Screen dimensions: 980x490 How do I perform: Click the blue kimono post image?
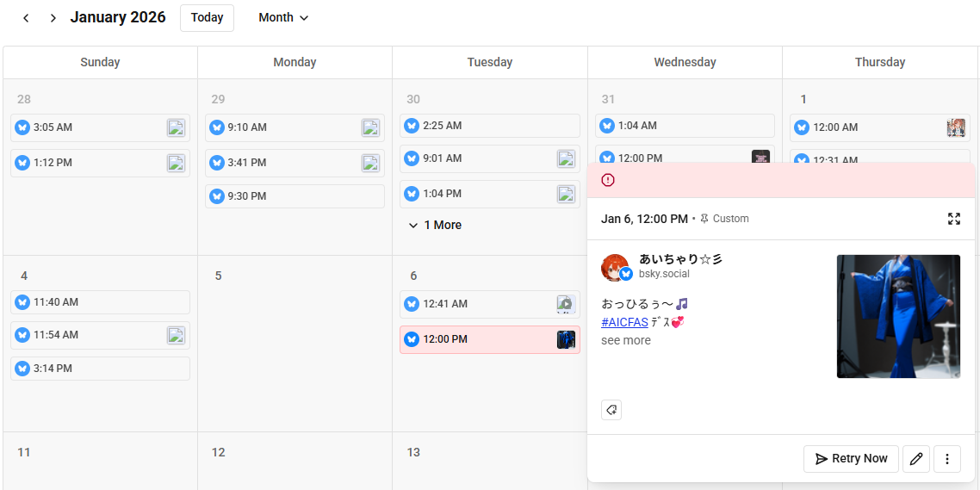898,316
